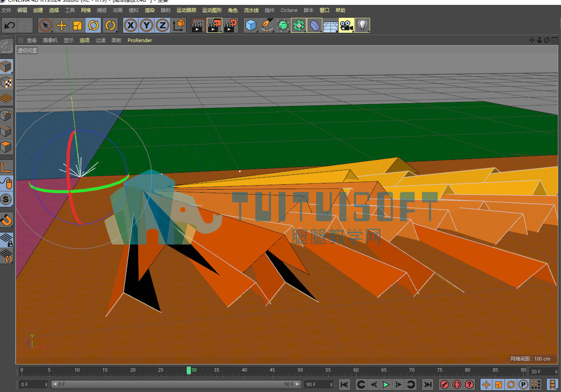Toggle Y axis lock
This screenshot has width=561, height=392.
coord(147,26)
